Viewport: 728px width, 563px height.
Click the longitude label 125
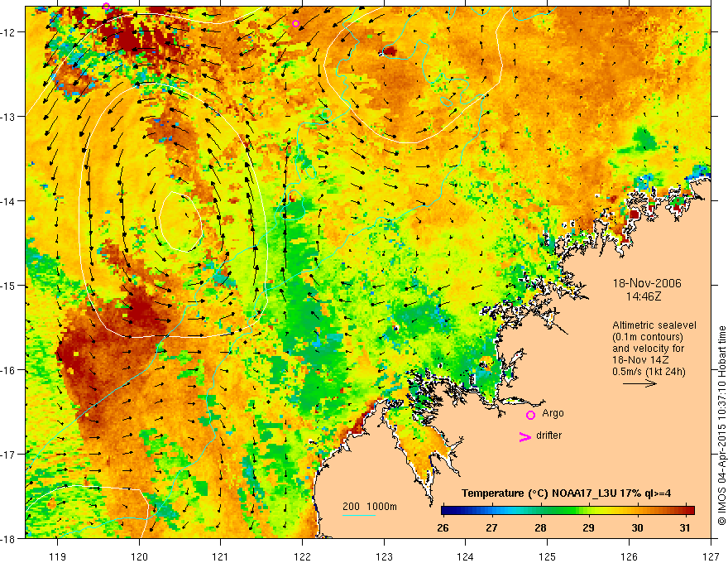548,556
